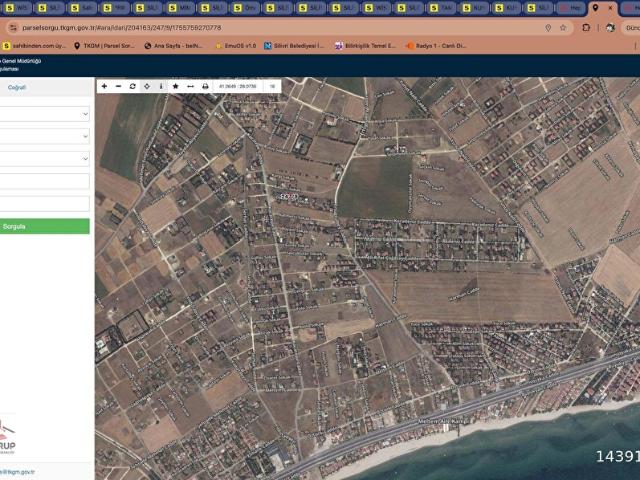Screen dimensions: 640x480
Task: Click the info icon in map toolbar
Action: (161, 86)
